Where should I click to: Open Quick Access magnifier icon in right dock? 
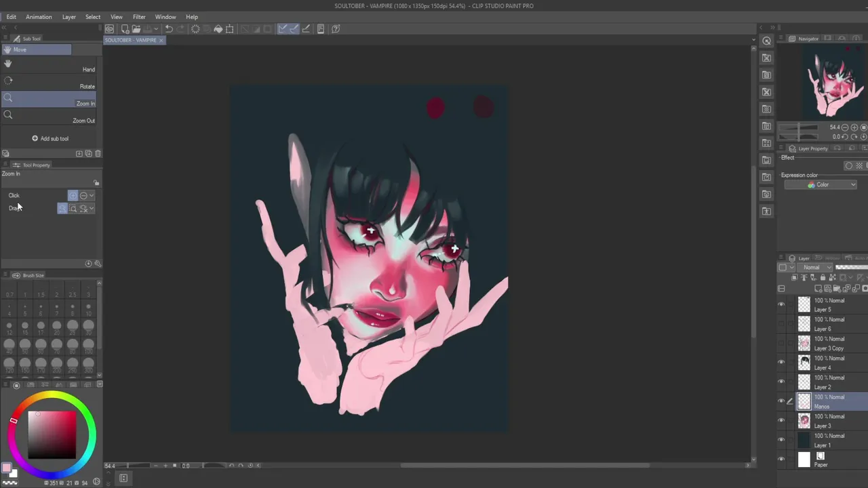[766, 41]
